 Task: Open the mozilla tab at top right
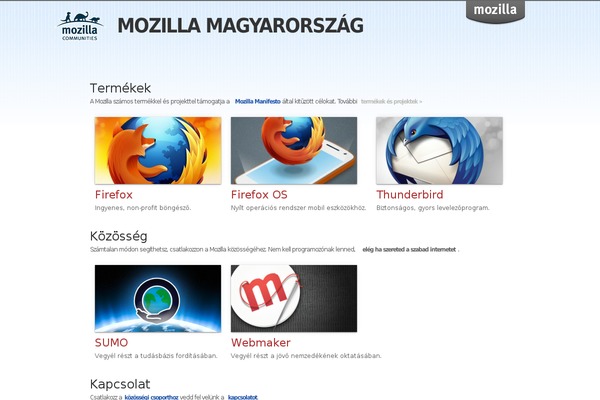495,11
